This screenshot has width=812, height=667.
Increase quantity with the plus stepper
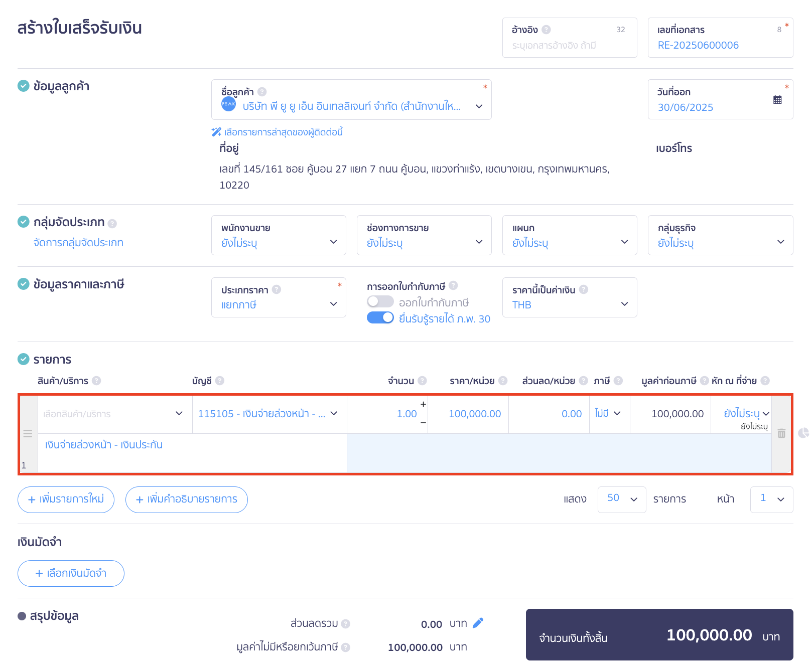click(423, 404)
